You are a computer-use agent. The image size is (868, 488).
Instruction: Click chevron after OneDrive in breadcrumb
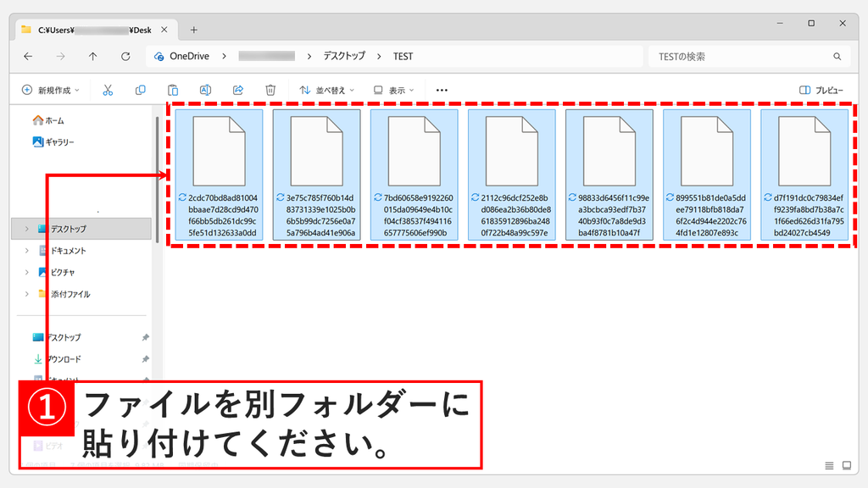[224, 57]
